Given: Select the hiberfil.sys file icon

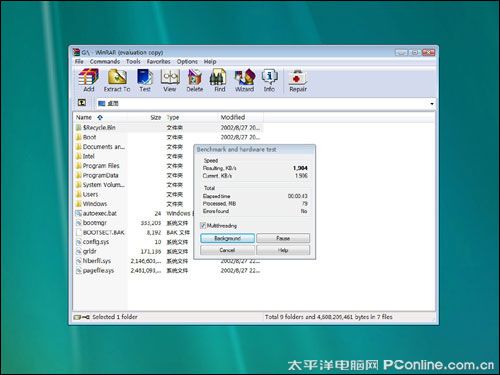Looking at the screenshot, I should click(x=79, y=261).
